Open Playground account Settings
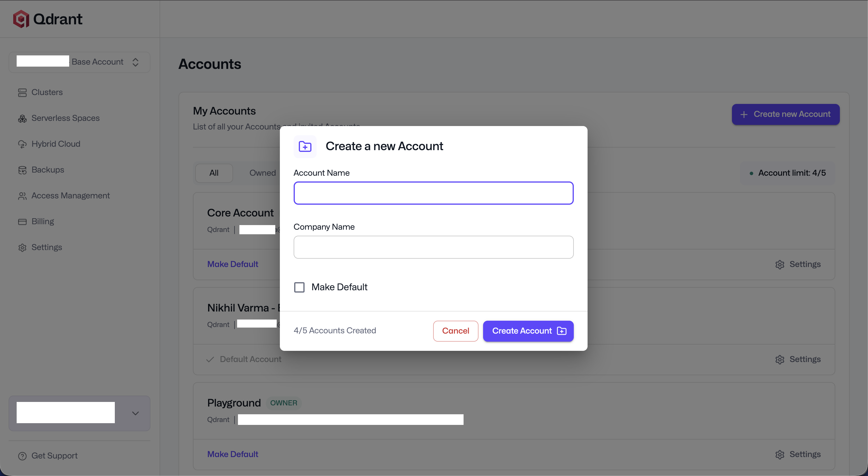The image size is (868, 476). [798, 454]
